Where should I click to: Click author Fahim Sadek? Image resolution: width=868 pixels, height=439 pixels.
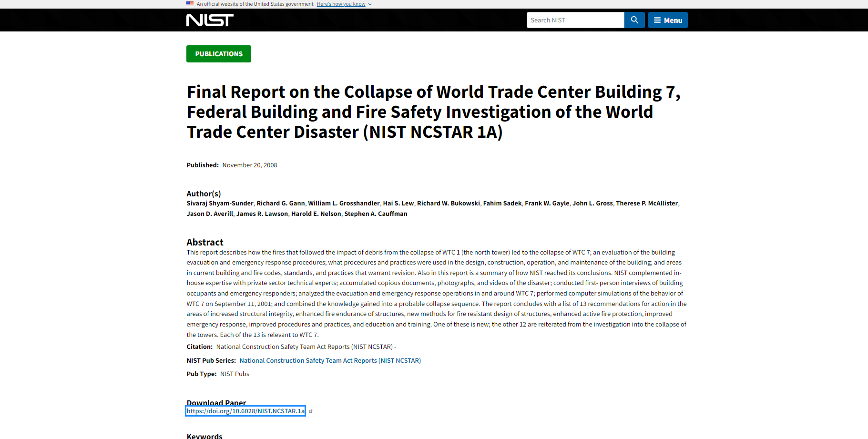tap(502, 203)
